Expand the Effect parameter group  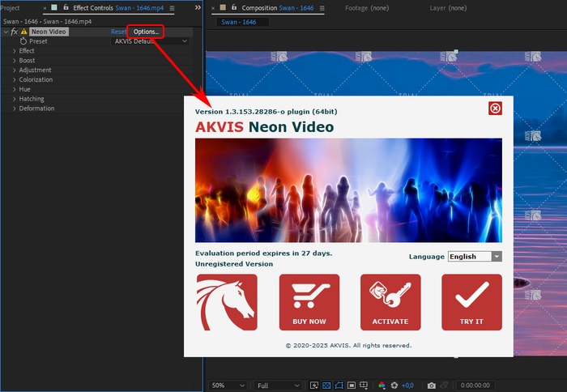point(15,51)
